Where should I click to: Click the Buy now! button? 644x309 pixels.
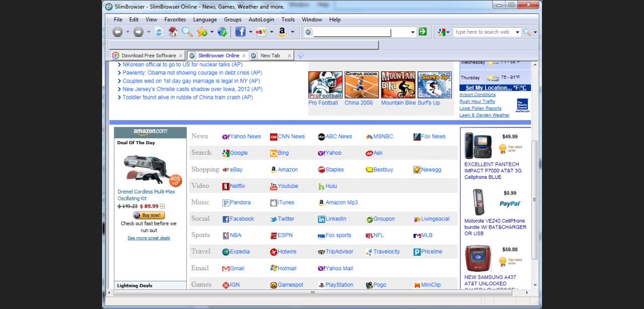[x=149, y=215]
